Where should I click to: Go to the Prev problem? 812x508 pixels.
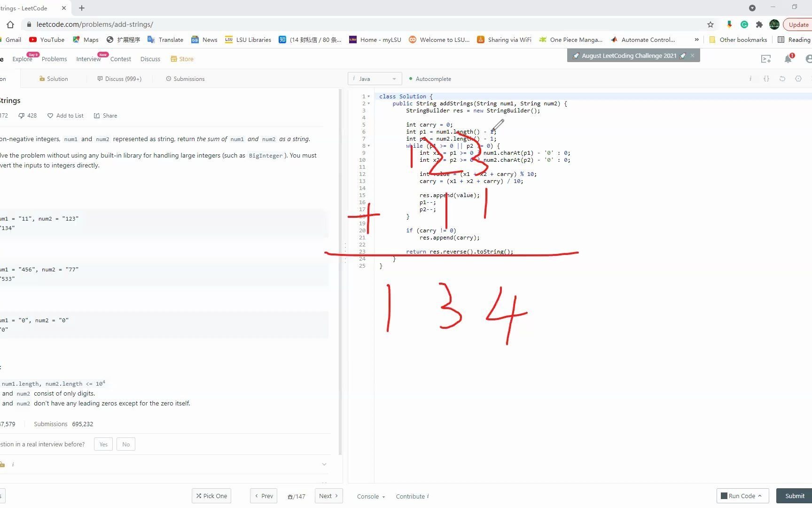[x=264, y=496]
